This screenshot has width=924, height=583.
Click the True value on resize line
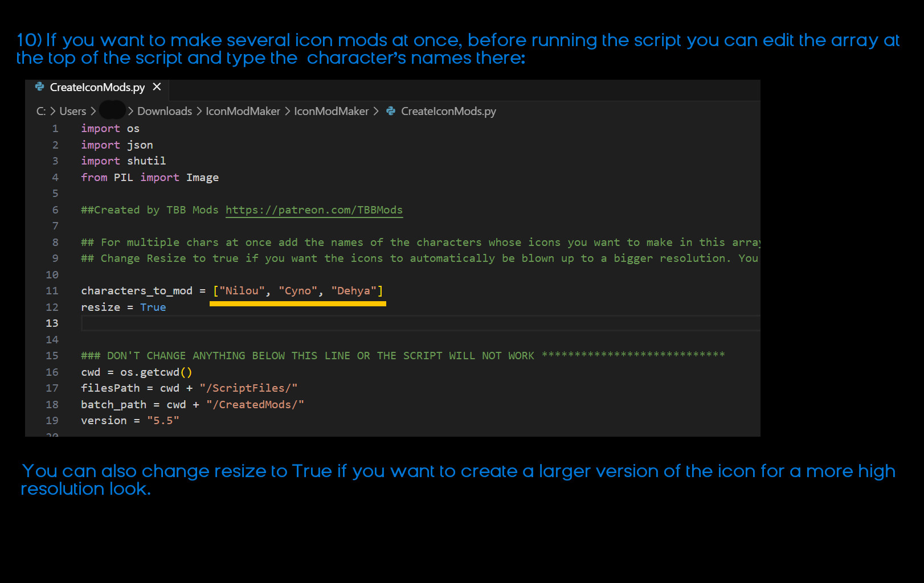click(153, 307)
